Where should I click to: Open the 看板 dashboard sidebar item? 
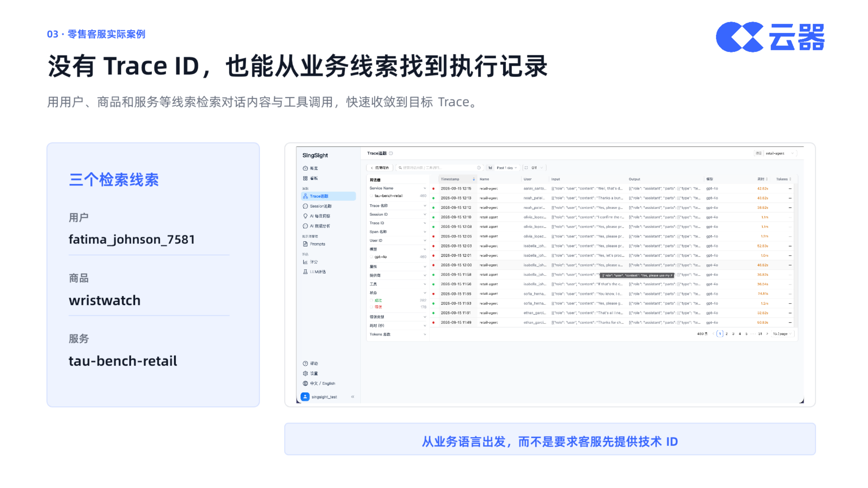point(310,178)
